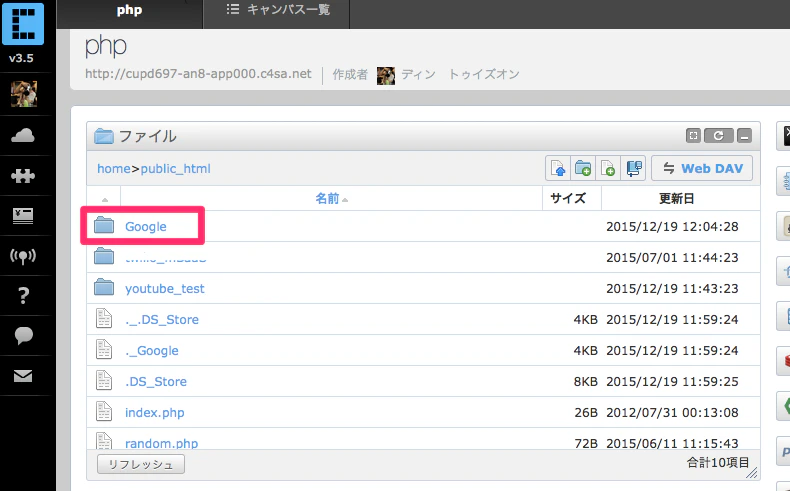
Task: Sort by the 名前 column header
Action: point(332,198)
